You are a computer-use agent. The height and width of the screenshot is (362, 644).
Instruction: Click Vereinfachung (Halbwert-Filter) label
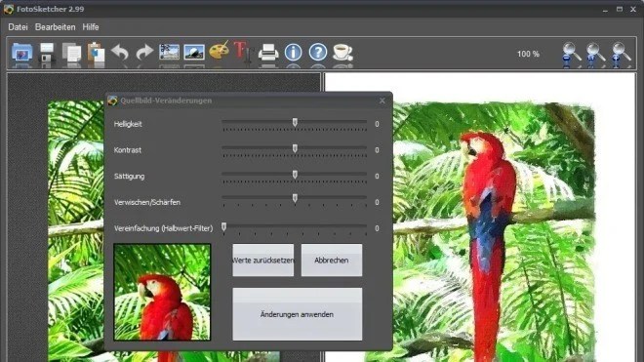pos(164,228)
